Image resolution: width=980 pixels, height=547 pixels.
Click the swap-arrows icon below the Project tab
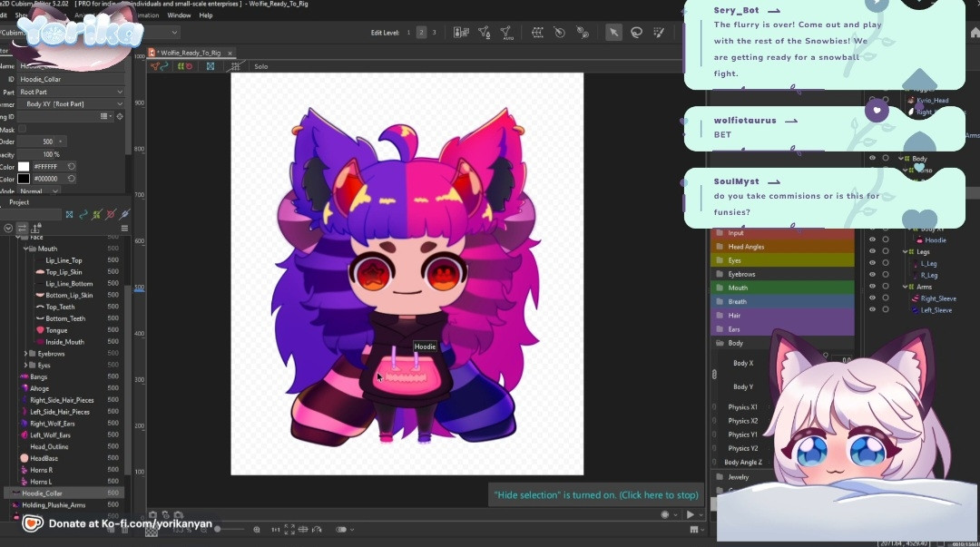[22, 229]
